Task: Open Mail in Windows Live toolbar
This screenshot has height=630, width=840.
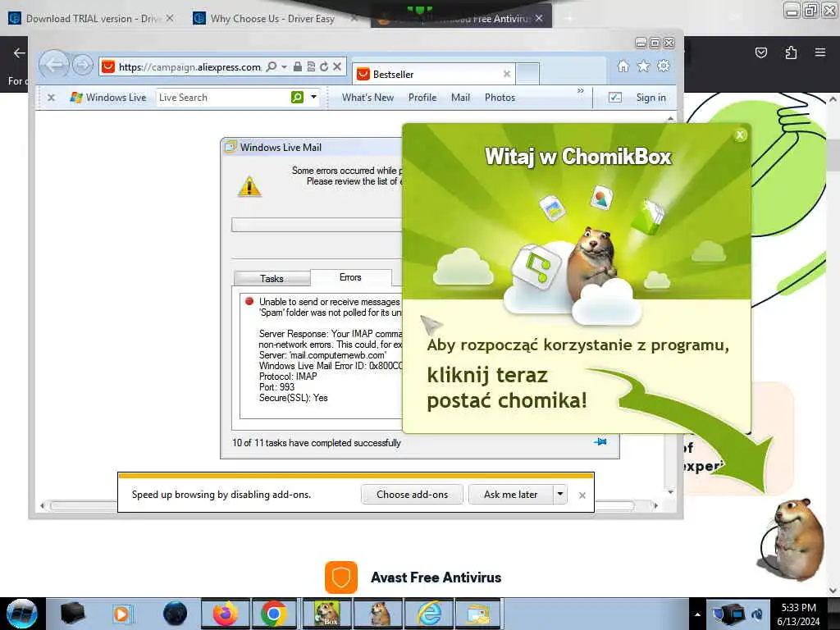Action: [x=461, y=98]
